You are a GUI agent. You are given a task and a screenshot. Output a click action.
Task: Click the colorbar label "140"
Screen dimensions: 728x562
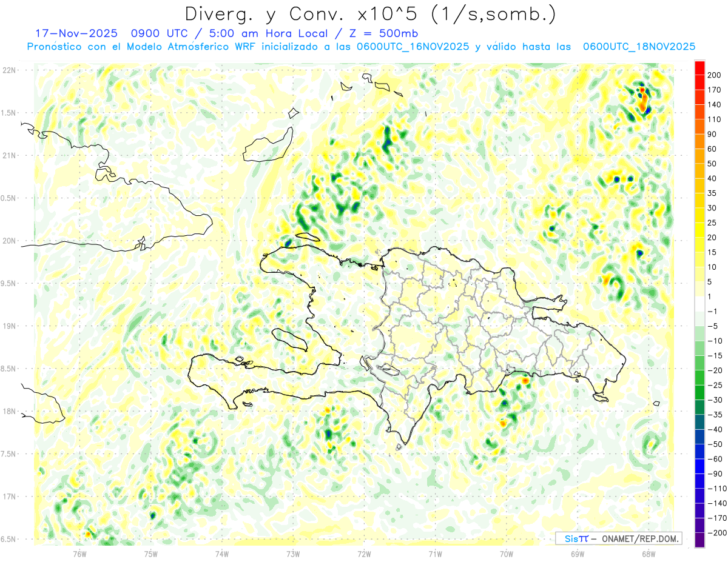point(715,105)
